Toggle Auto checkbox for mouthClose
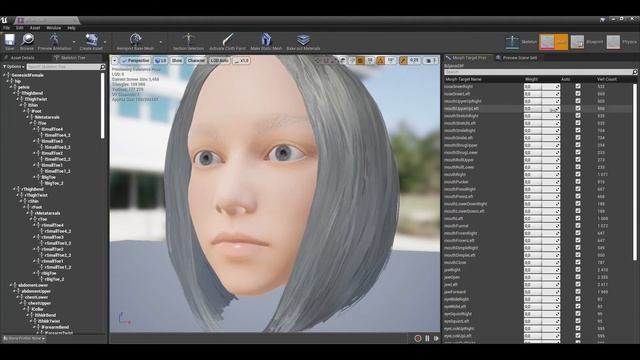640x360 pixels. [x=578, y=262]
